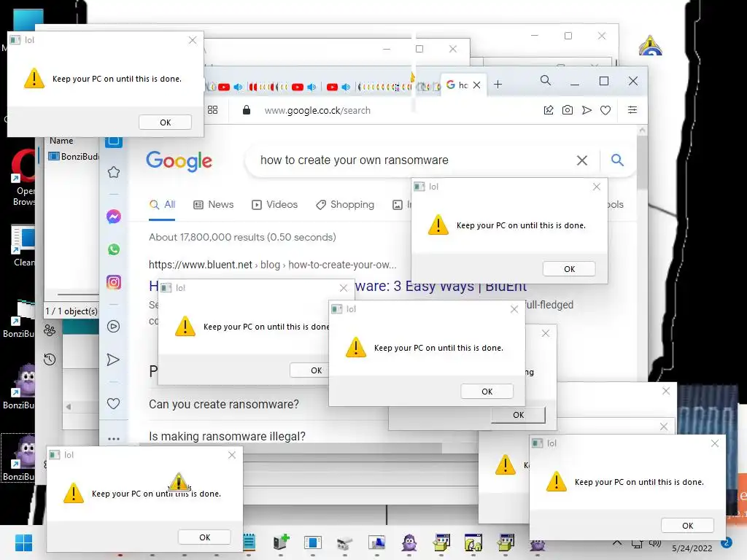Select the active Google tab in Opera
Image resolution: width=747 pixels, height=560 pixels.
(458, 85)
